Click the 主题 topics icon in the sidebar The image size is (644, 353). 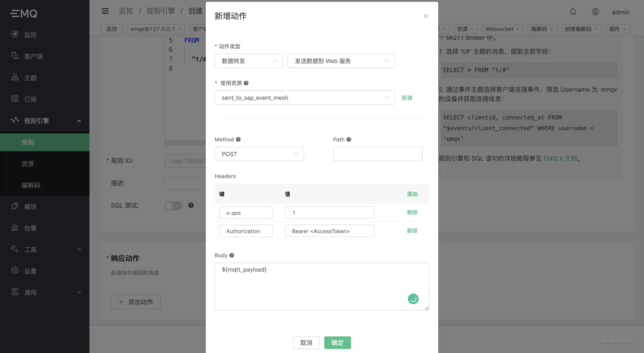[15, 77]
